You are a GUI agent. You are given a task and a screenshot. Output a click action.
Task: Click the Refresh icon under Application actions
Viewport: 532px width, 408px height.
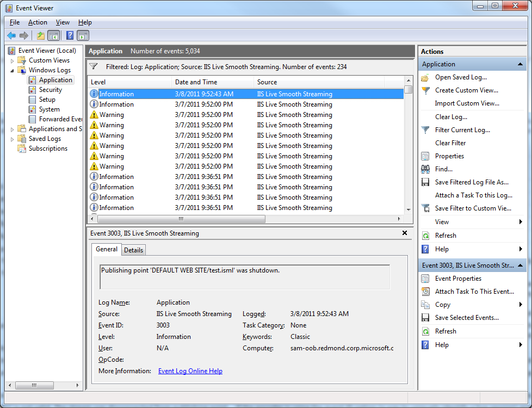click(x=425, y=236)
